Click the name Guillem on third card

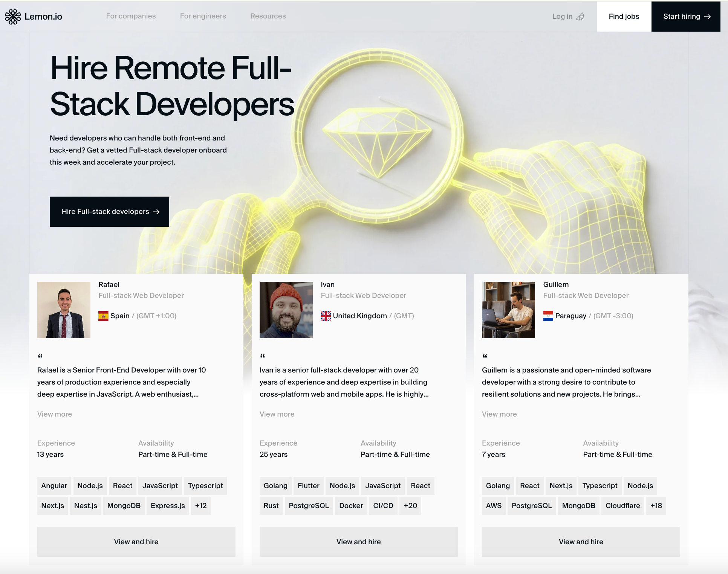pyautogui.click(x=556, y=285)
